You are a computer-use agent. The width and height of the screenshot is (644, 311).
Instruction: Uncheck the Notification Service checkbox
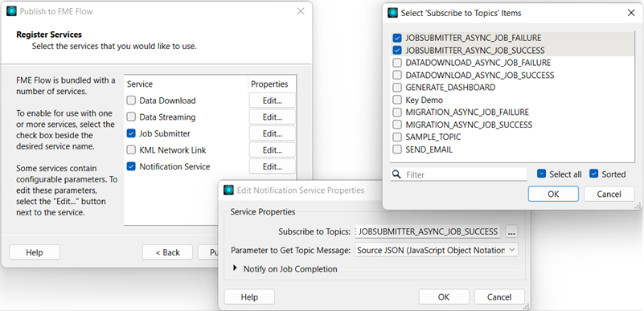131,166
